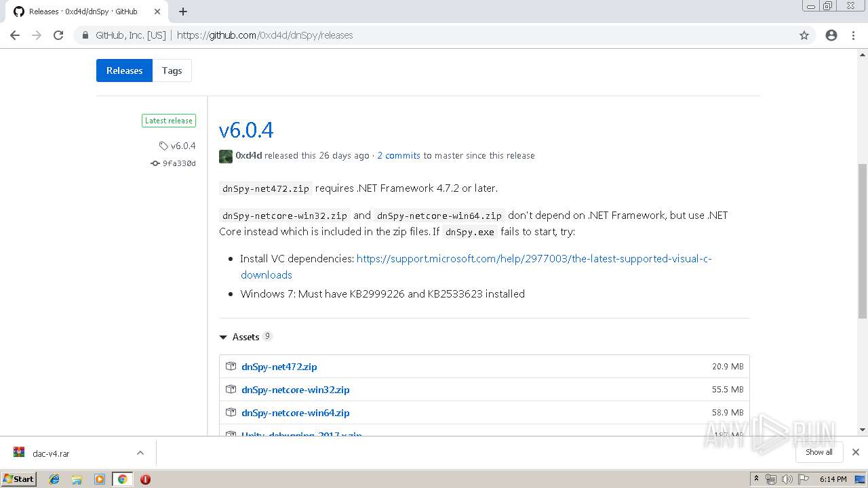Switch to the Tags tab
Viewport: 868px width, 488px height.
pyautogui.click(x=172, y=70)
